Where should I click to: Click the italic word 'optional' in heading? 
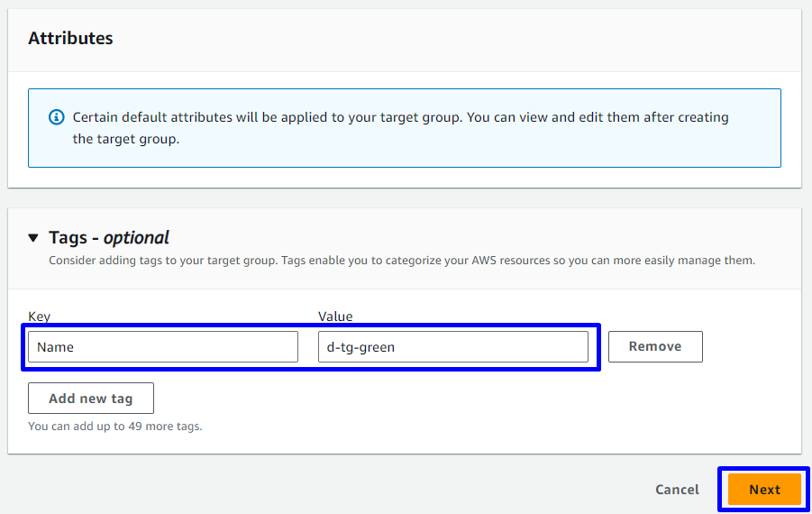136,238
